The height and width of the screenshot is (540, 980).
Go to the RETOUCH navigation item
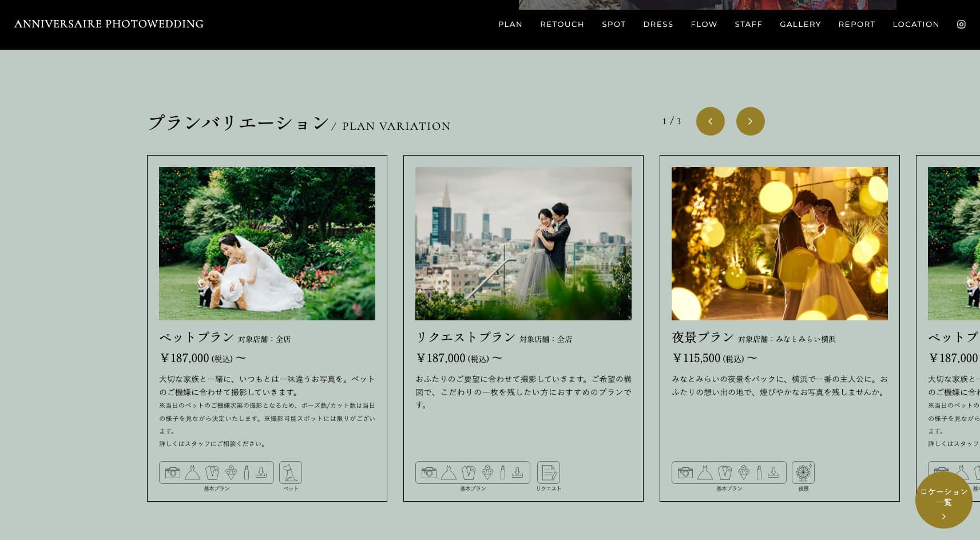(562, 25)
